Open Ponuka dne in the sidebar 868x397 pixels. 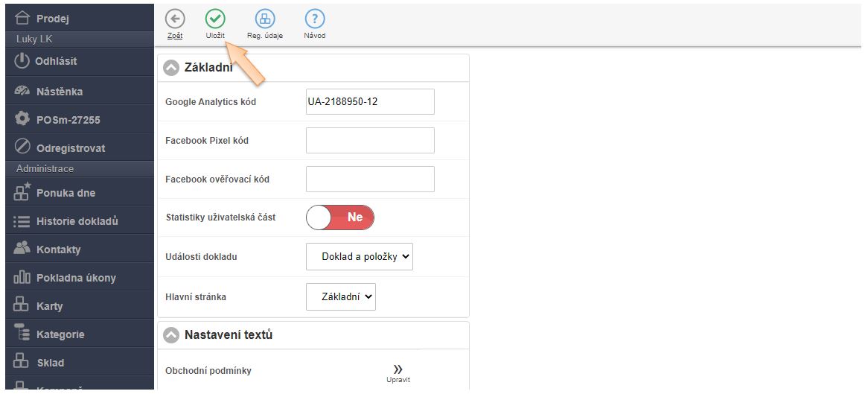(x=66, y=193)
